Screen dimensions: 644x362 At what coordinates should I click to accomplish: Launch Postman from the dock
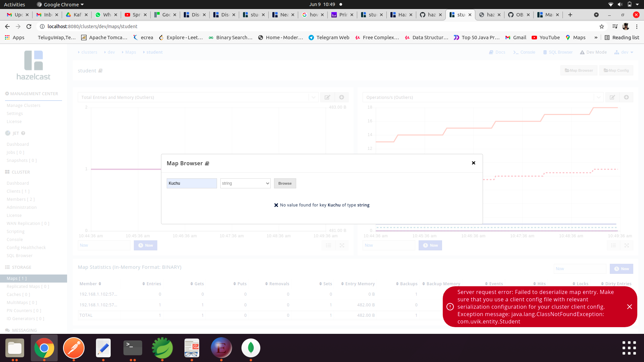(x=74, y=348)
